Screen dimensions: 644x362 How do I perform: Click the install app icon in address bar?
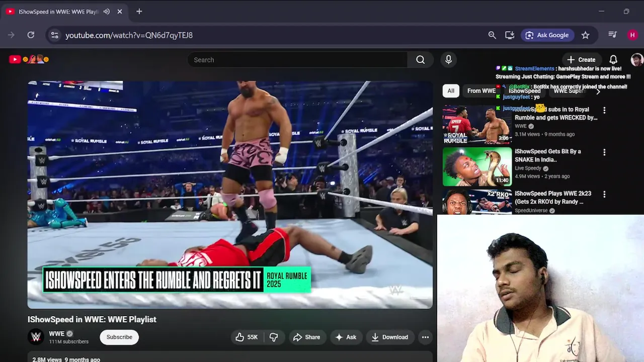tap(510, 35)
